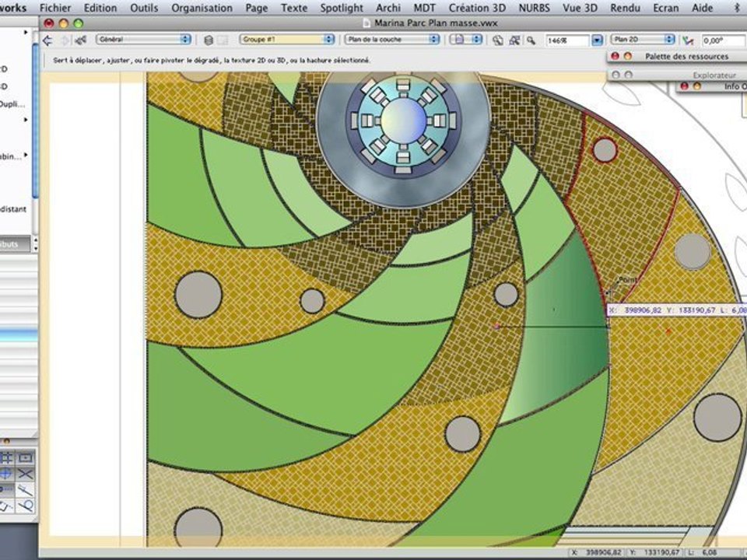747x560 pixels.
Task: Click the 0,00° rotation angle field
Action: click(x=723, y=40)
